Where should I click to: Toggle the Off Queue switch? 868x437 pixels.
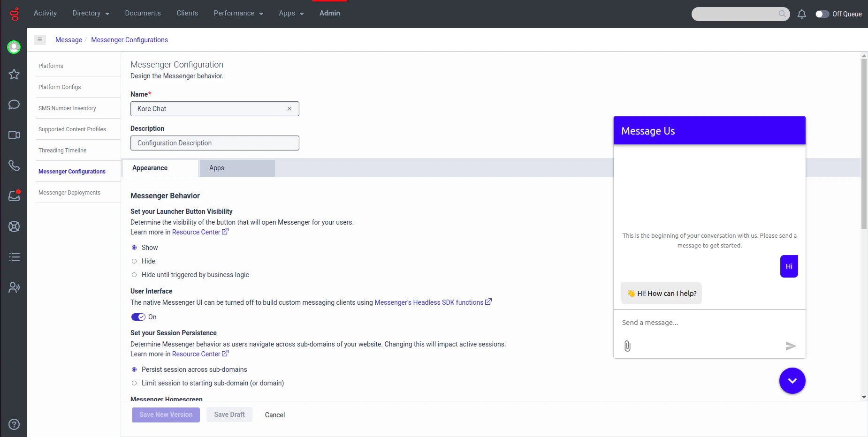pyautogui.click(x=822, y=14)
